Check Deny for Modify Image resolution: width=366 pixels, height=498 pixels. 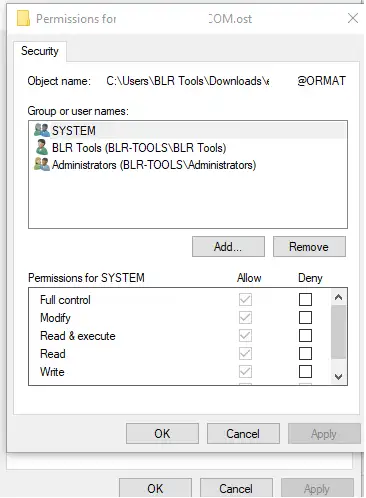pyautogui.click(x=305, y=317)
